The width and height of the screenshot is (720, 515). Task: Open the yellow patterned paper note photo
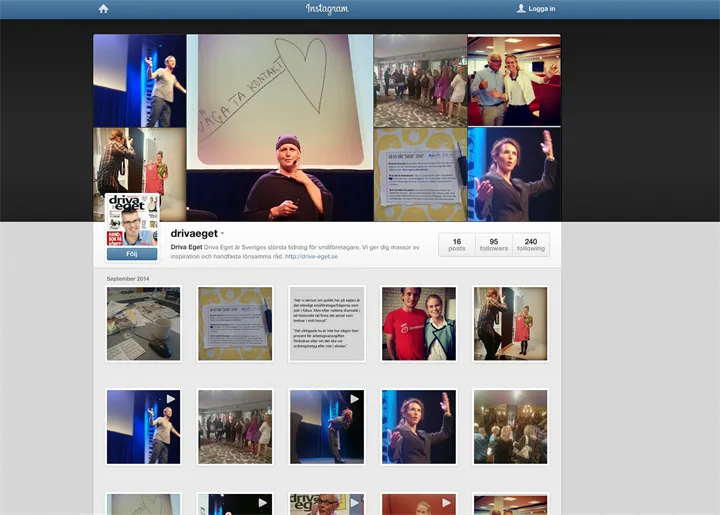click(235, 324)
